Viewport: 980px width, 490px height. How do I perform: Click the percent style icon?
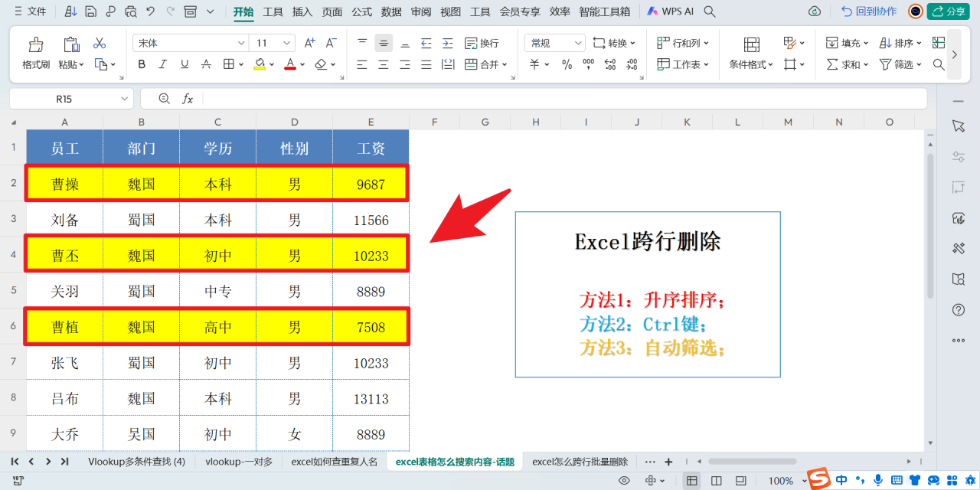(x=567, y=64)
